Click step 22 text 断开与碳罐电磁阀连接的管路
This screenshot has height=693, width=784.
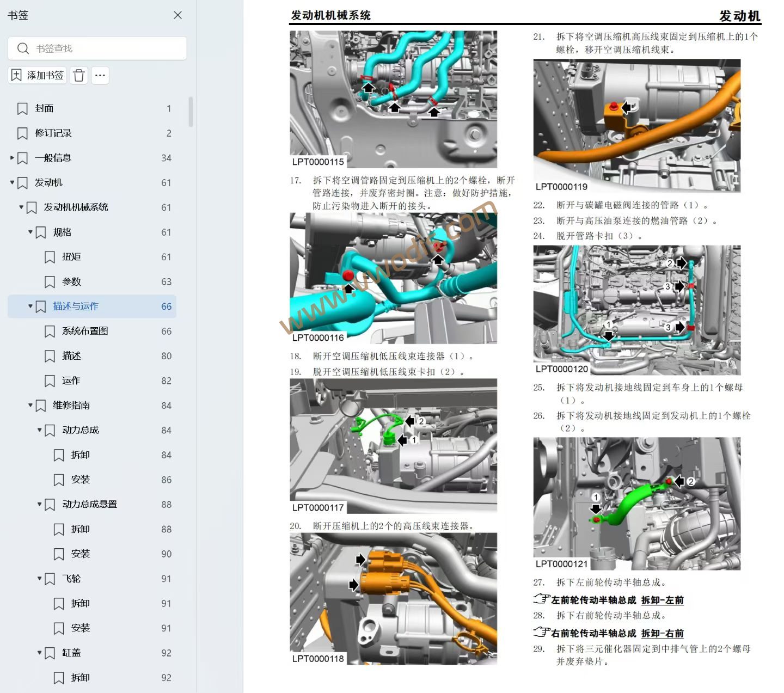(632, 205)
